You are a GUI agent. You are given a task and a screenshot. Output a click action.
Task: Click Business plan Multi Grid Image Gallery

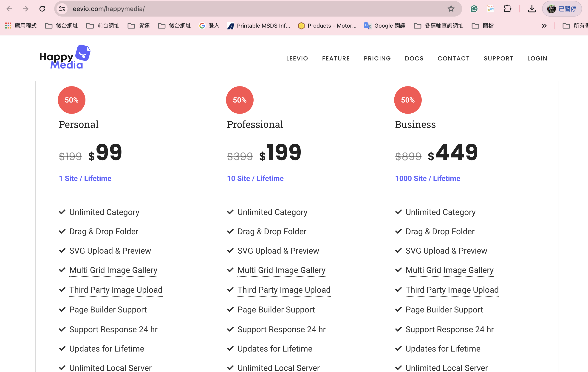[x=449, y=270]
